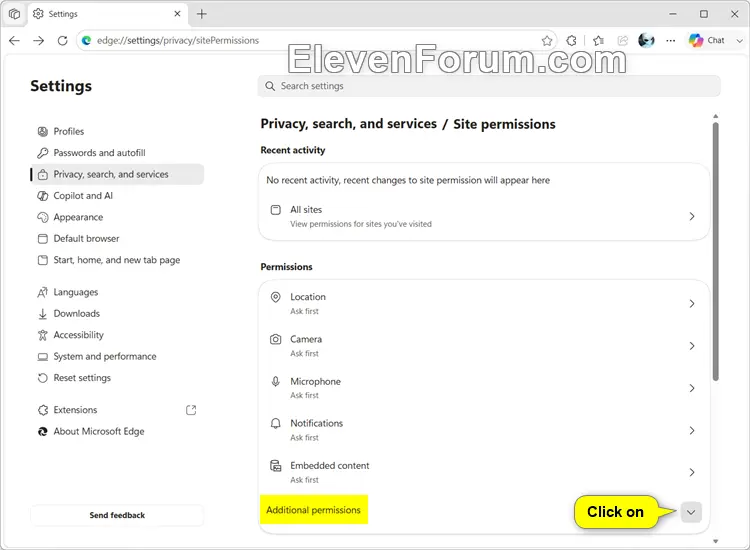Viewport: 750px width, 550px height.
Task: Open Extensions in the sidebar
Action: [117, 410]
